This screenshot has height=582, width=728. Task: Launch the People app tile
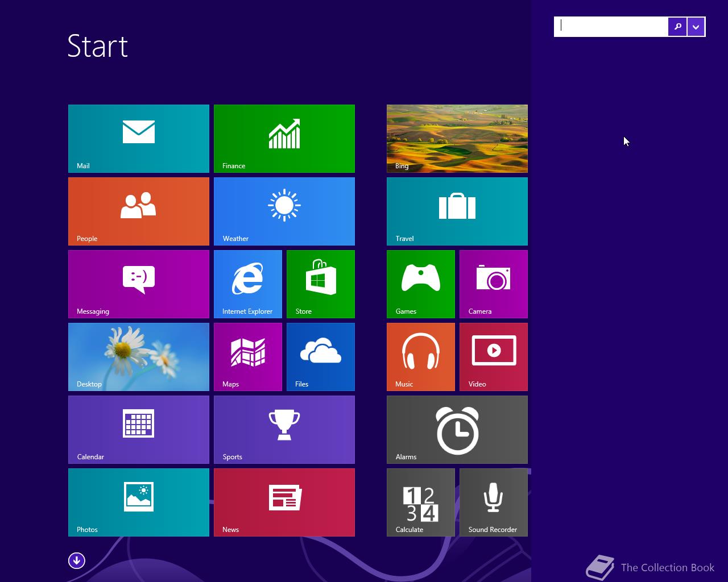tap(139, 211)
